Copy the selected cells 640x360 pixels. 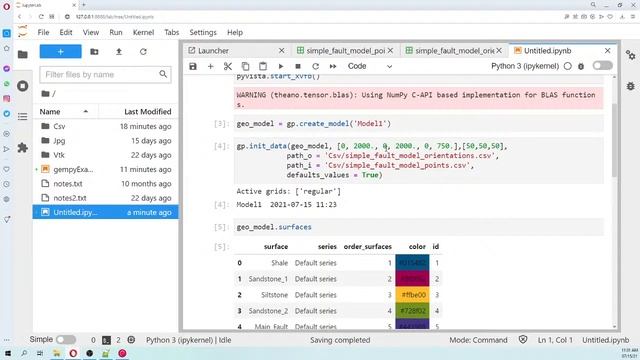coord(245,66)
